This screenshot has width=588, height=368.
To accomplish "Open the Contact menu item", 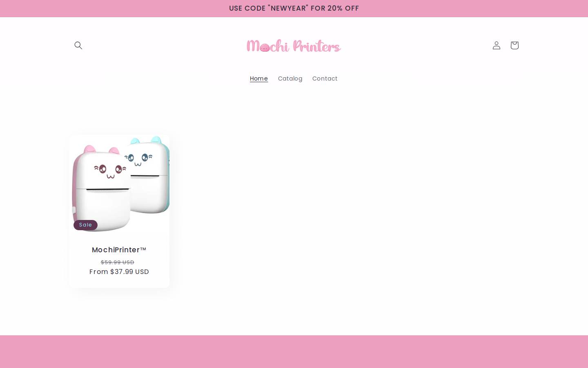I will [x=325, y=79].
